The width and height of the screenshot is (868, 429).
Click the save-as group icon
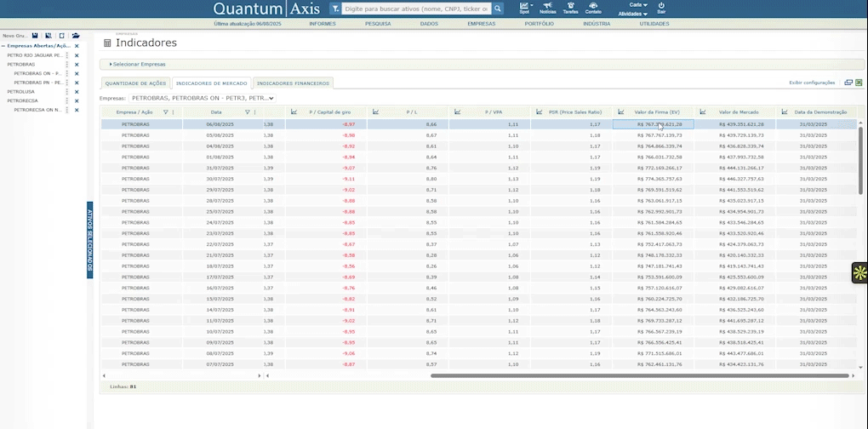[x=49, y=36]
